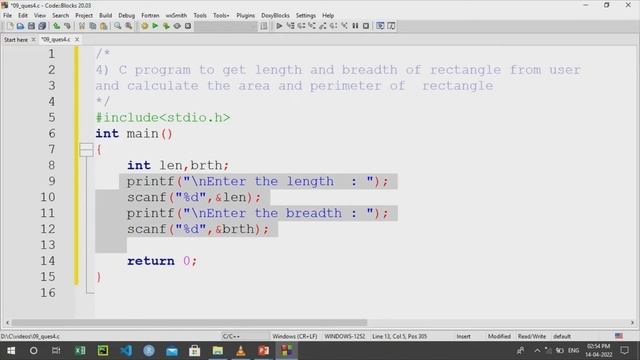Screen dimensions: 640x360
Task: Open the Windows Start menu
Action: [11, 351]
